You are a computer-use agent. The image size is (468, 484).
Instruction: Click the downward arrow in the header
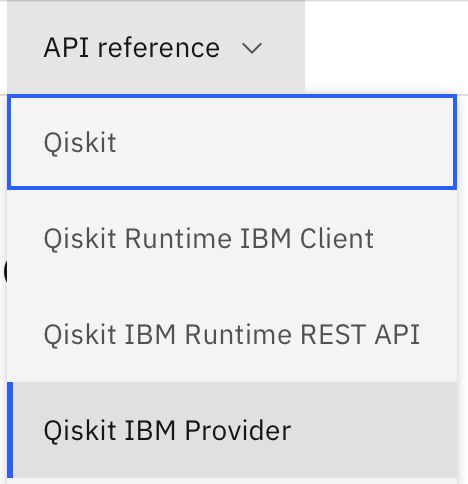coord(252,48)
